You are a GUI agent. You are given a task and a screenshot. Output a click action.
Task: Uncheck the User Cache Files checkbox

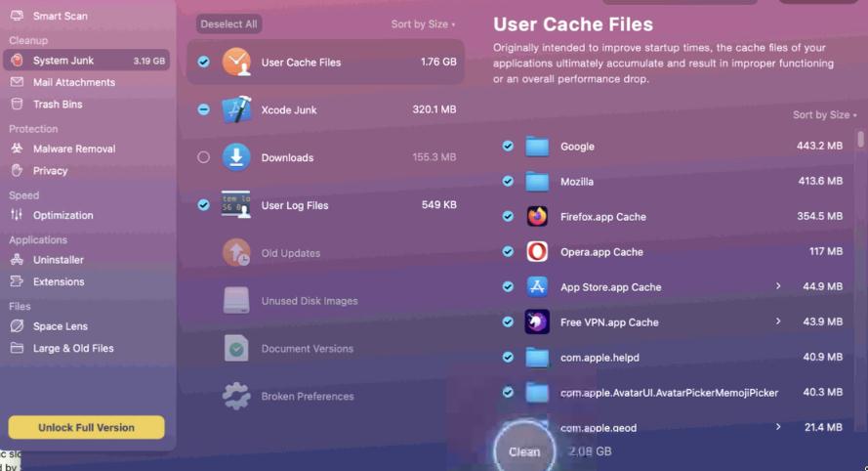(204, 62)
